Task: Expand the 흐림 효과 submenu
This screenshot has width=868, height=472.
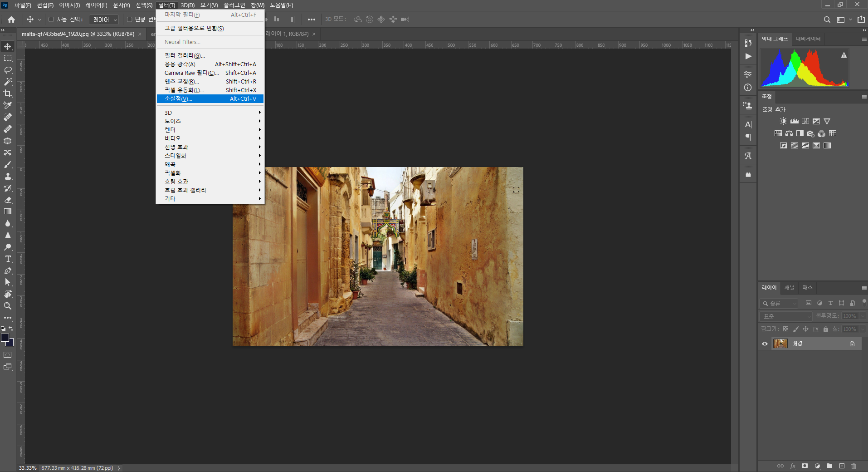Action: pyautogui.click(x=210, y=182)
